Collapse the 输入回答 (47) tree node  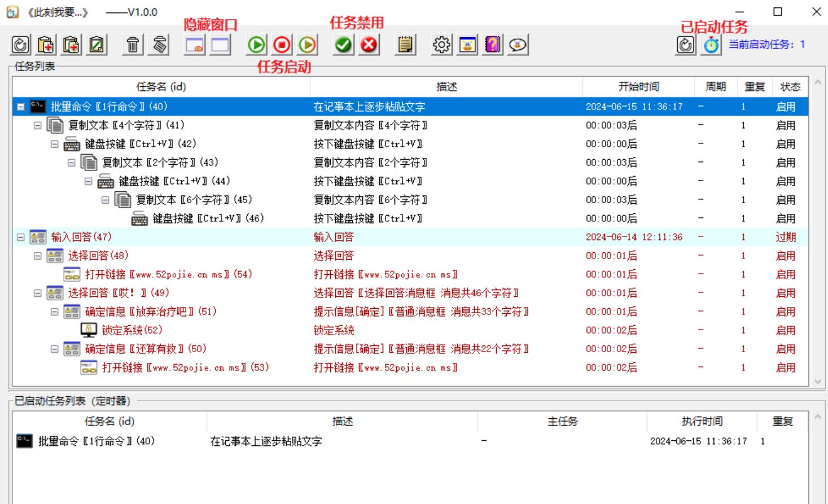[21, 237]
